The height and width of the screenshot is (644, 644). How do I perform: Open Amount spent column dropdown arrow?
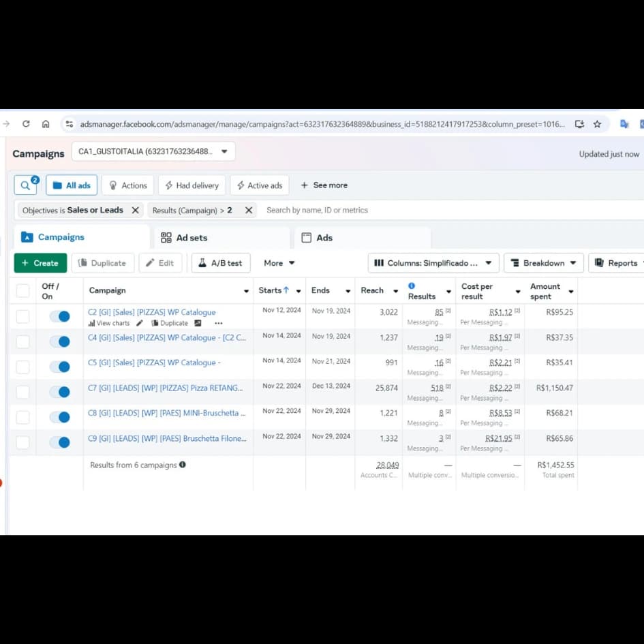[571, 291]
